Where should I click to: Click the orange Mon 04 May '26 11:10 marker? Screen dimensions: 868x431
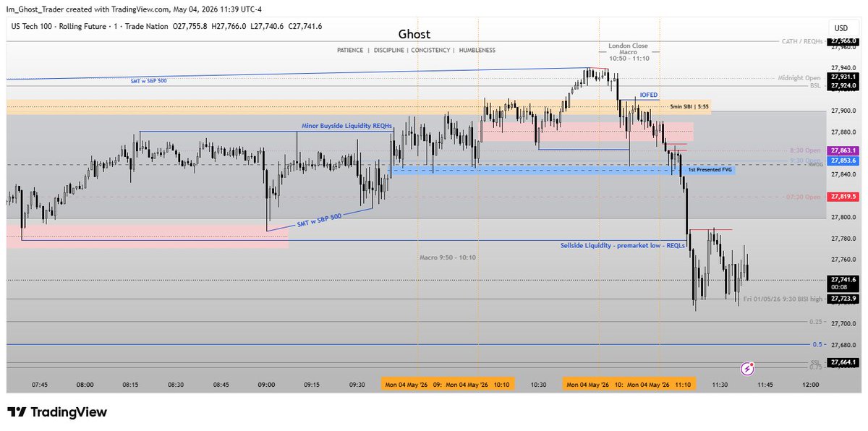tap(660, 385)
